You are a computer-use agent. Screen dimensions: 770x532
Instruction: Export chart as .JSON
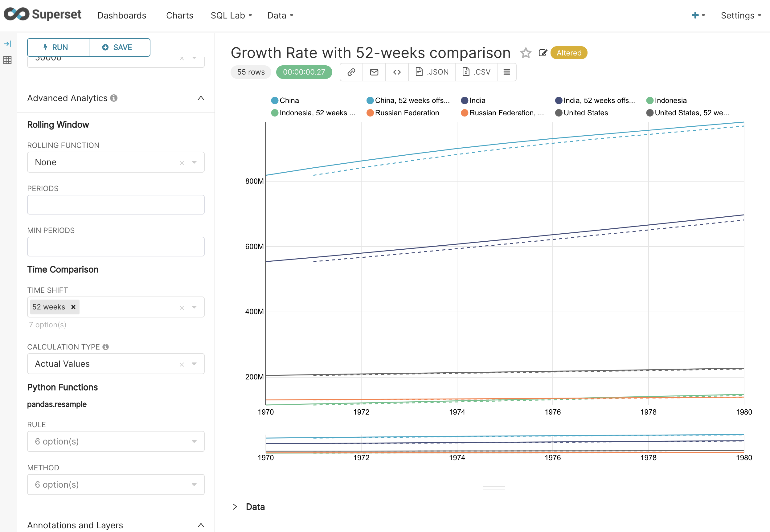point(432,72)
